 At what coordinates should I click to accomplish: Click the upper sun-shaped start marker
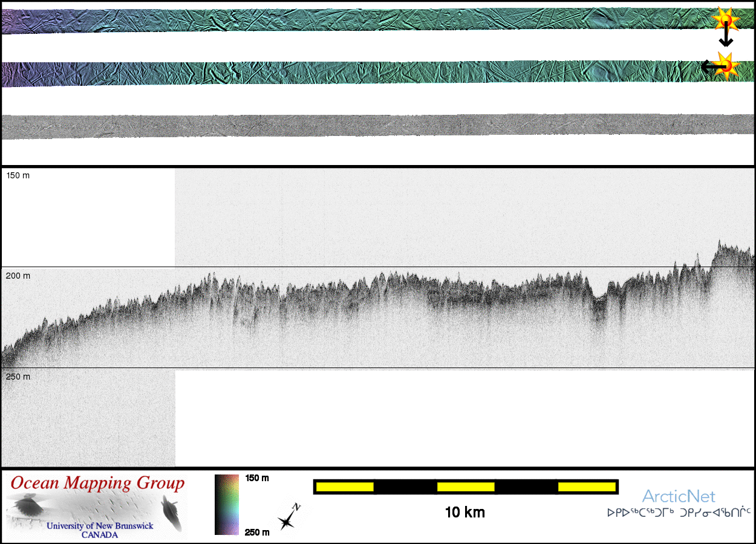(726, 21)
